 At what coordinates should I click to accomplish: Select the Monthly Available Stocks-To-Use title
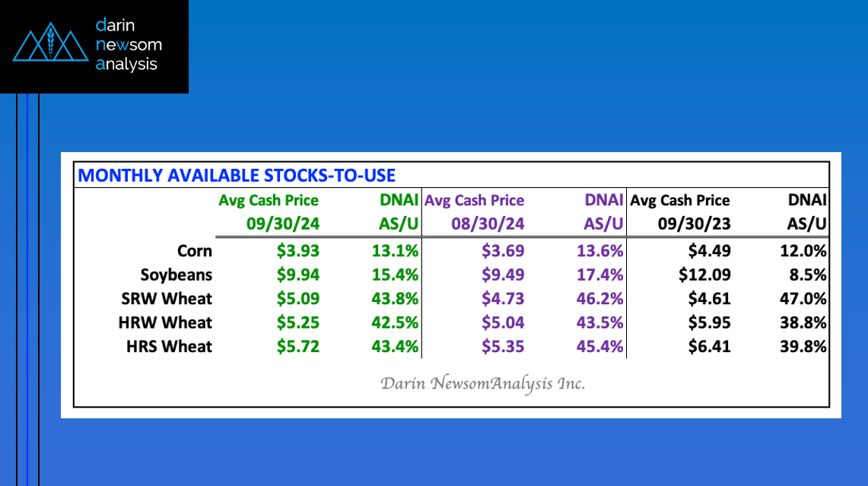point(237,176)
